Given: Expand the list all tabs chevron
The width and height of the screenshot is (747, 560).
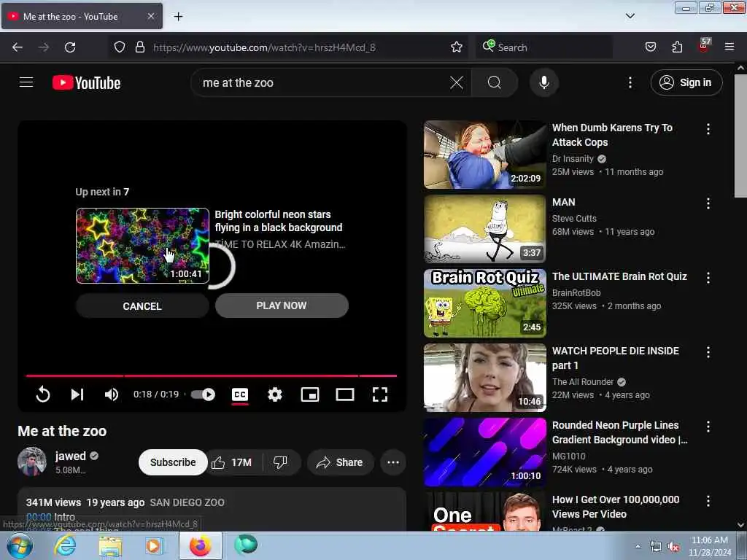Looking at the screenshot, I should click(x=630, y=16).
